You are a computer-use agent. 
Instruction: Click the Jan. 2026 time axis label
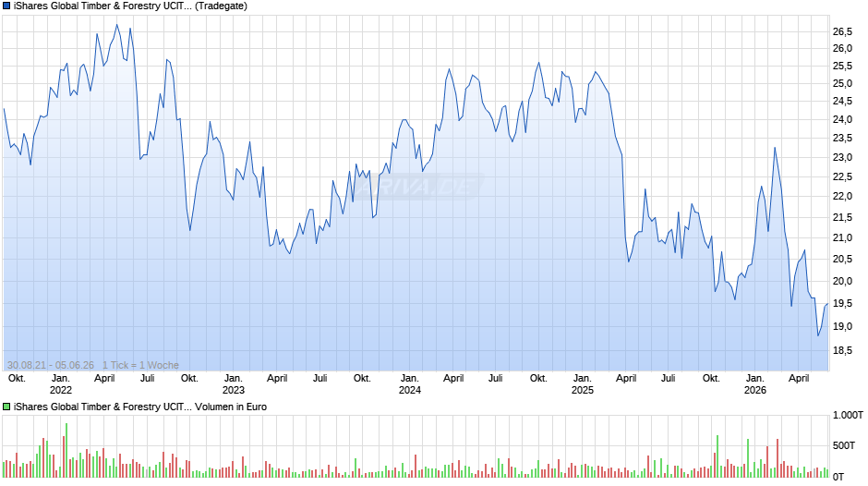755,384
